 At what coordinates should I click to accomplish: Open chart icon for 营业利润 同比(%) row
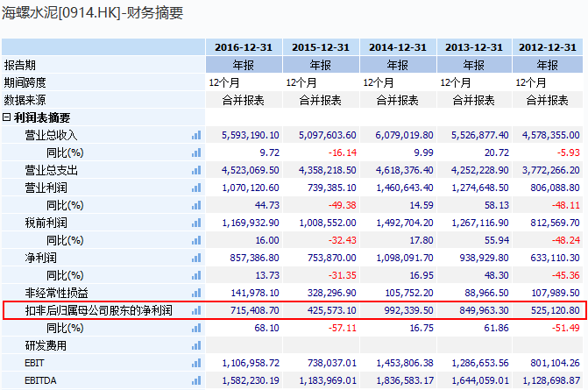(x=196, y=205)
